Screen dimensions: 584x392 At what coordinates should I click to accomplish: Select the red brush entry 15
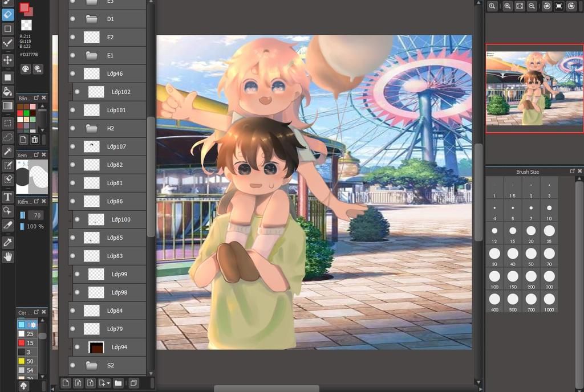coord(29,343)
